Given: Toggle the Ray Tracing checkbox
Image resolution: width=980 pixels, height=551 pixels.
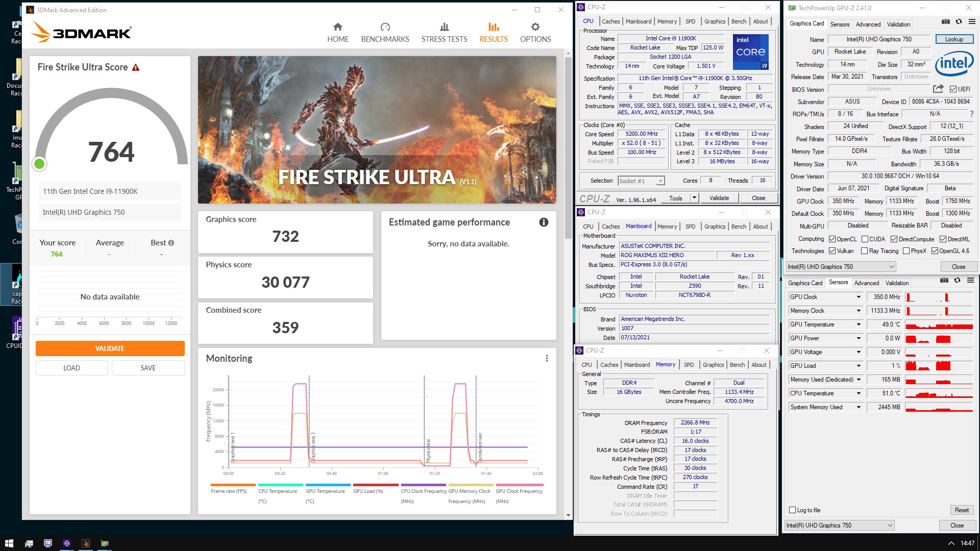Looking at the screenshot, I should (864, 251).
